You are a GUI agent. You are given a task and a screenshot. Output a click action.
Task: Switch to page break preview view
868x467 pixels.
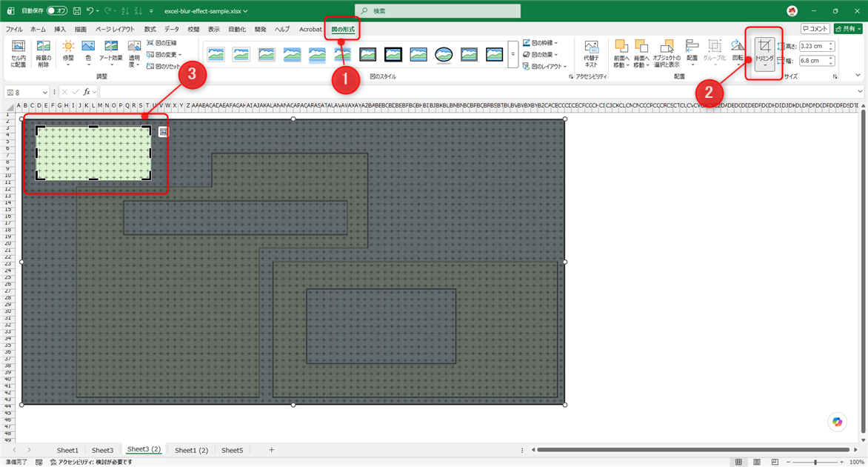(x=775, y=462)
